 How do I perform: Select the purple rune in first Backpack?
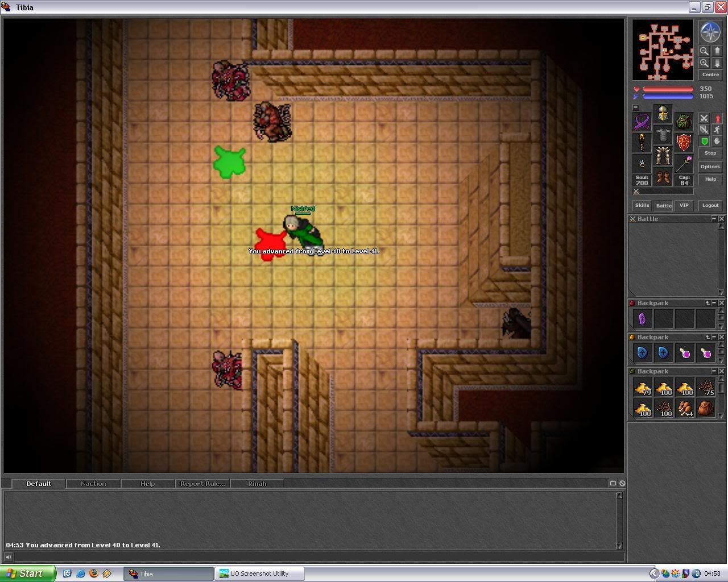point(642,319)
